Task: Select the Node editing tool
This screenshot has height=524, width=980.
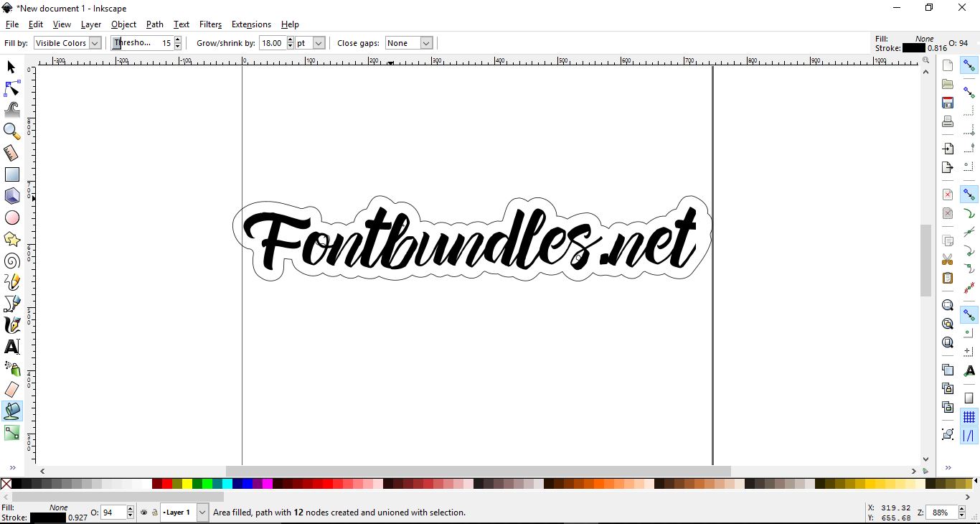Action: click(x=11, y=88)
